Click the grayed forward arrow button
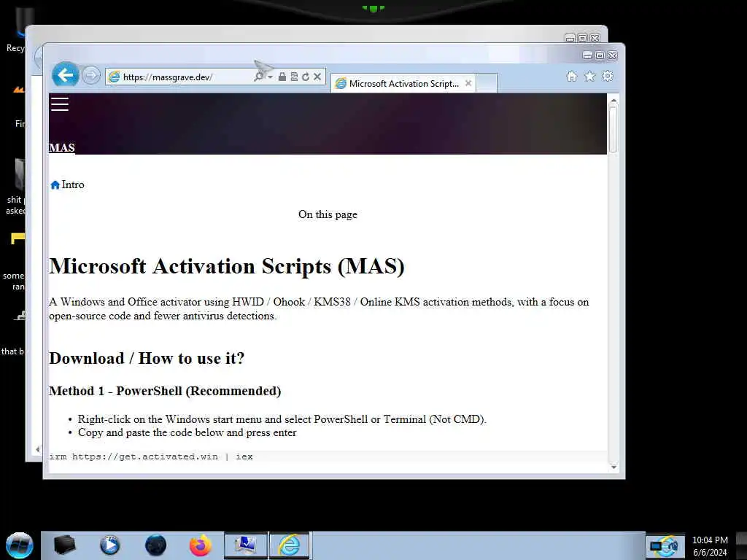The width and height of the screenshot is (747, 560). [90, 75]
